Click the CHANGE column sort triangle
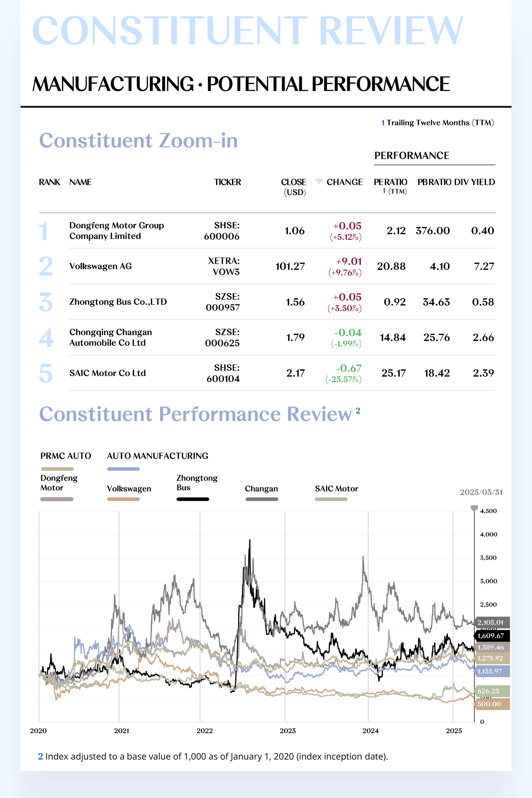The image size is (532, 798). (x=319, y=181)
